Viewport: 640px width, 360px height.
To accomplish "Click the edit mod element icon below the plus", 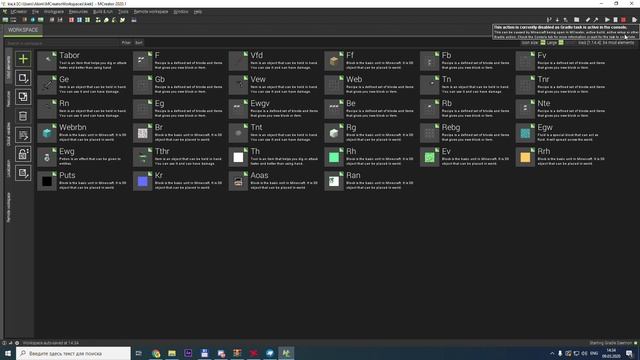I will (x=23, y=78).
